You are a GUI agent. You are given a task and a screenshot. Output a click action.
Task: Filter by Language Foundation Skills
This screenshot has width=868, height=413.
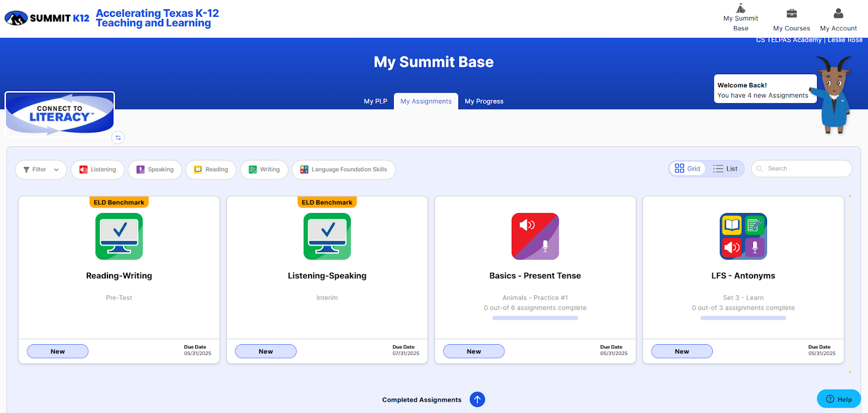[x=343, y=170]
